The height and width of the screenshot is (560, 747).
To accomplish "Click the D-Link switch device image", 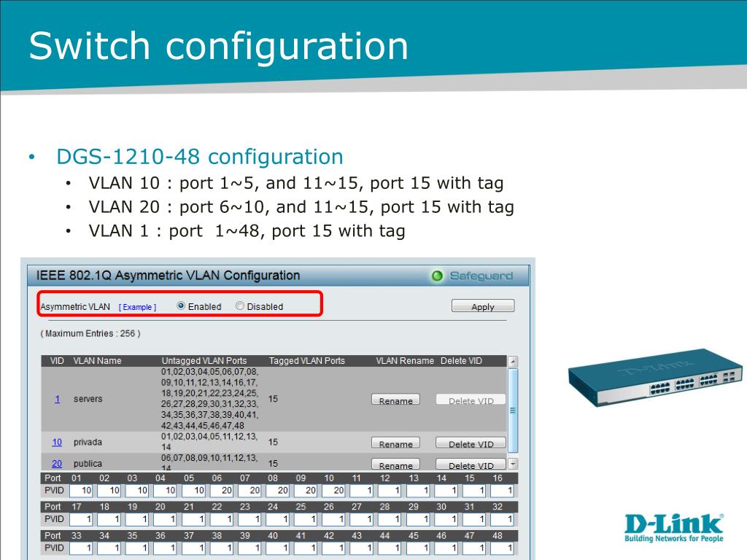I will (x=655, y=378).
